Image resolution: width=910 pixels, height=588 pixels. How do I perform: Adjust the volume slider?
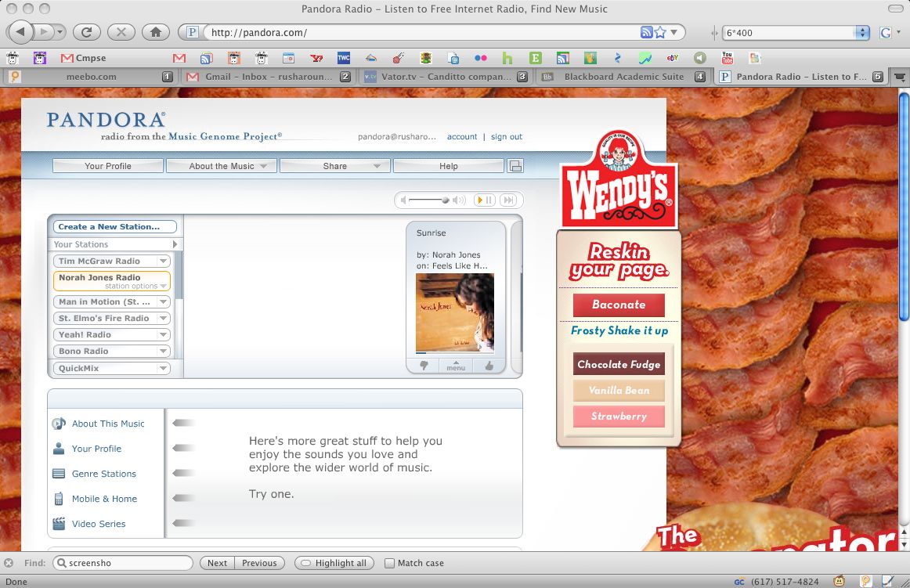tap(445, 200)
